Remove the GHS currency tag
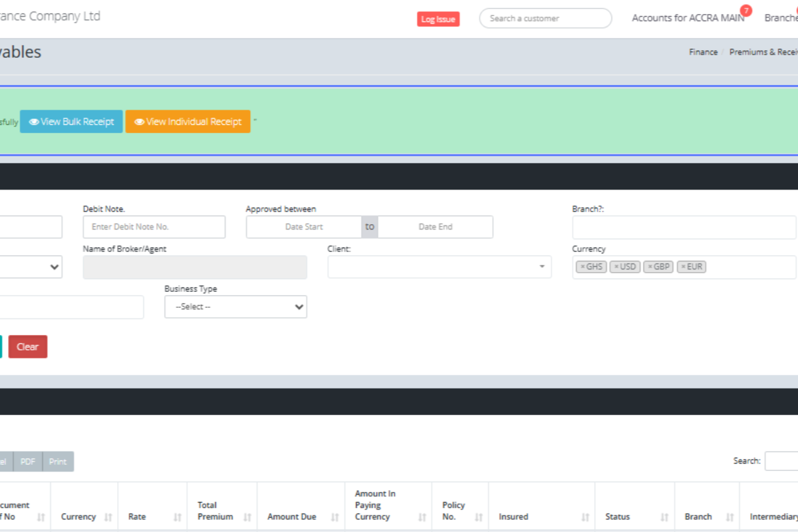The height and width of the screenshot is (532, 798). (x=583, y=267)
